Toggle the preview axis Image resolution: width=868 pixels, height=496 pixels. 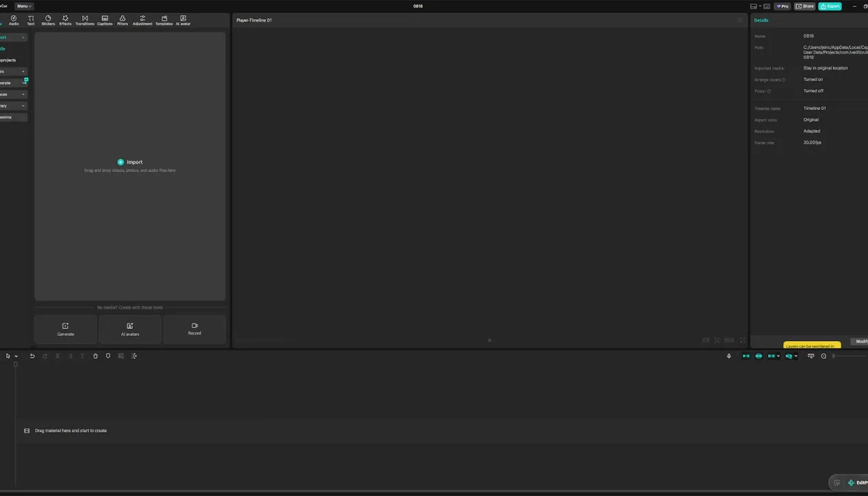pos(789,356)
